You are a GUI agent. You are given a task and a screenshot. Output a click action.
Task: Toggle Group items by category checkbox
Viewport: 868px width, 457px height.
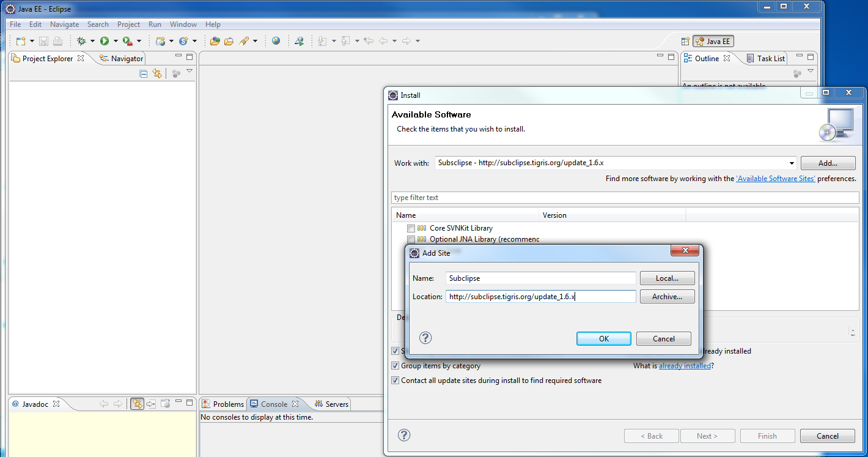(395, 366)
